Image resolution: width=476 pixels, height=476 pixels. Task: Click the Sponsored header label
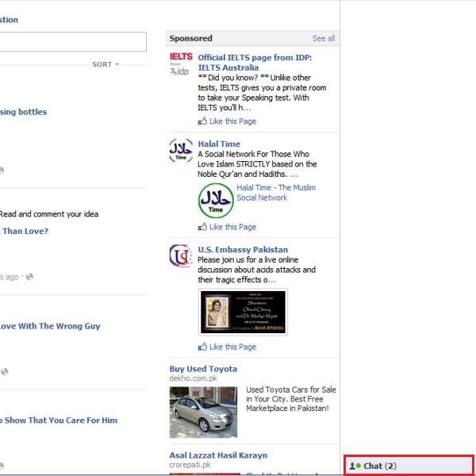190,38
